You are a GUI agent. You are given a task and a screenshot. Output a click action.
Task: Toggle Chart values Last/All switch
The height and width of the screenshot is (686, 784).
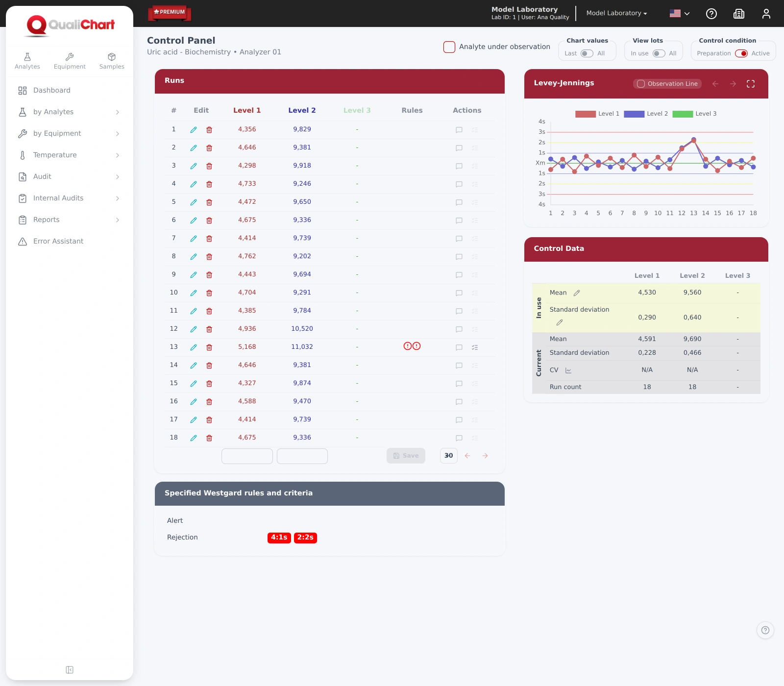coord(587,53)
